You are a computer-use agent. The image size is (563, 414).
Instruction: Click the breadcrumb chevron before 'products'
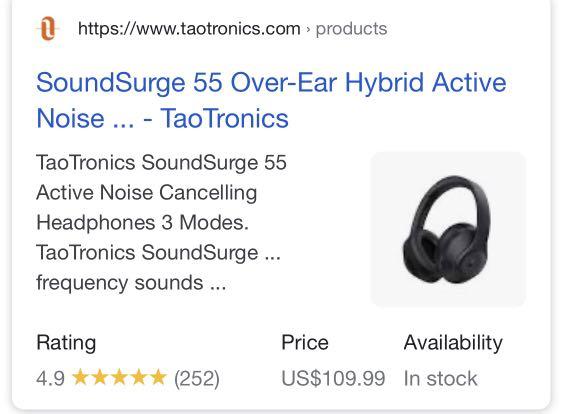coord(308,29)
